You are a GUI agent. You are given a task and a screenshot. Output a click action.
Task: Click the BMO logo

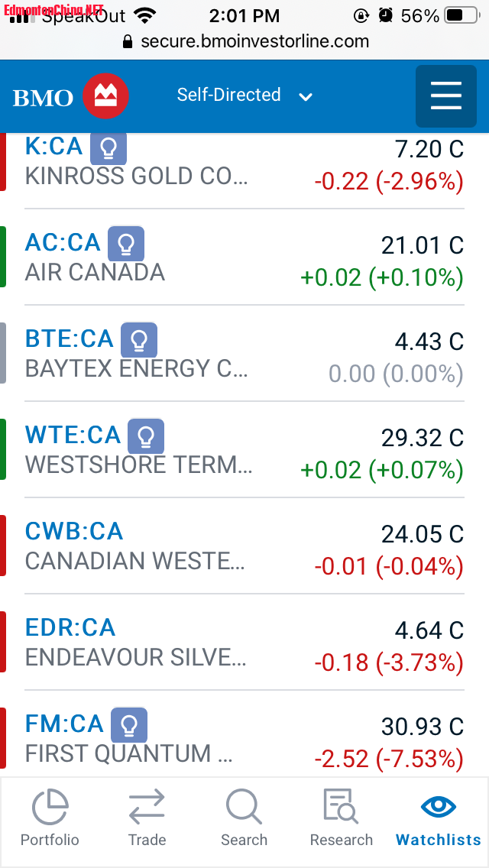pos(70,97)
